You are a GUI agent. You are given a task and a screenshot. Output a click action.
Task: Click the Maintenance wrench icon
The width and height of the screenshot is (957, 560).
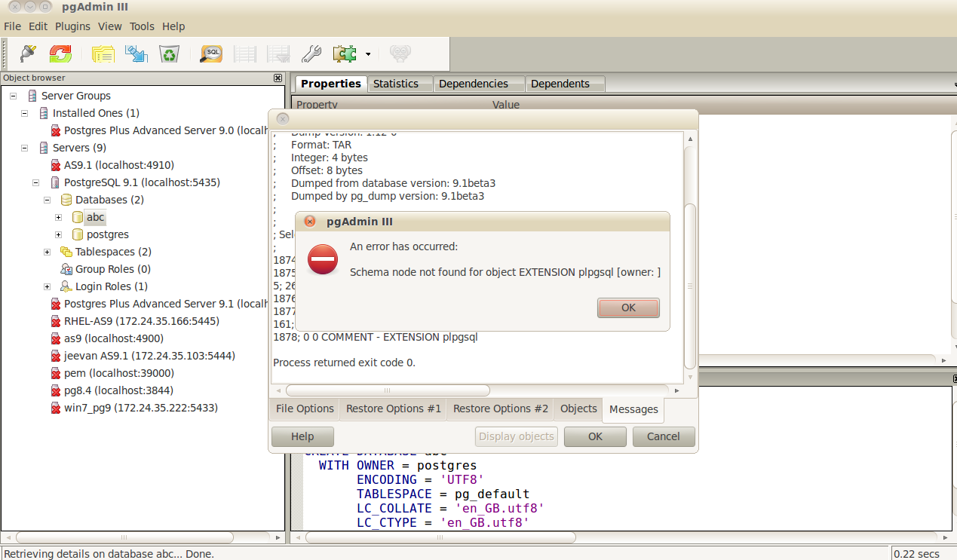311,54
